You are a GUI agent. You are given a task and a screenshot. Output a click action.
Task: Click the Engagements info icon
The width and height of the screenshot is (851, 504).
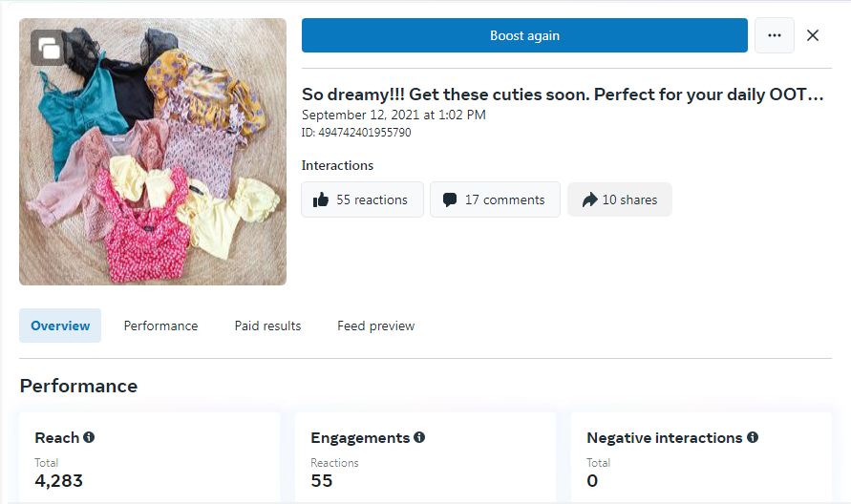click(x=419, y=437)
